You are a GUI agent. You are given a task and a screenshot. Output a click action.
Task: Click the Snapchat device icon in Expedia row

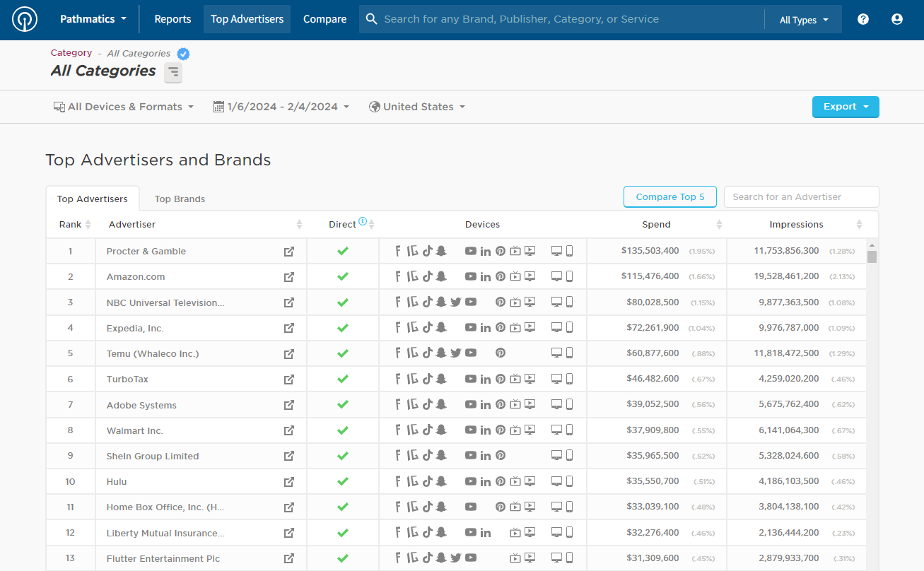(441, 327)
